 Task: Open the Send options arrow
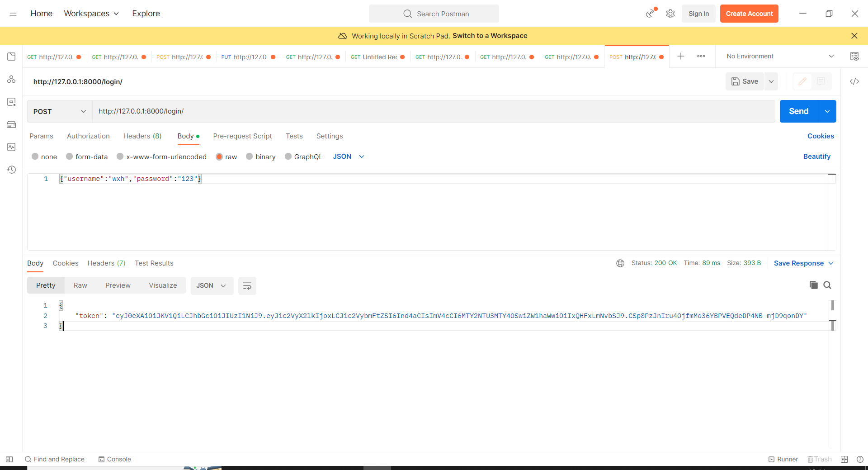[x=827, y=111]
